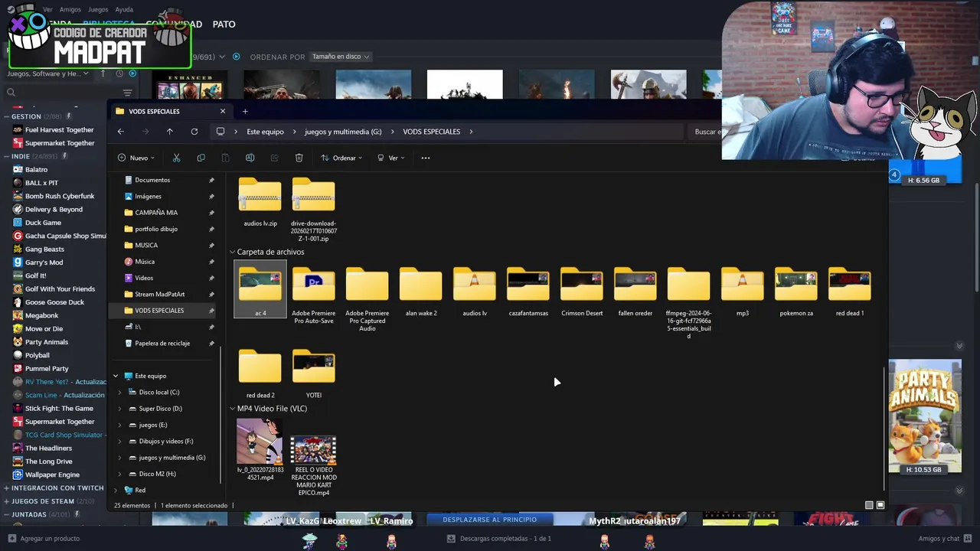This screenshot has height=551, width=980.
Task: Collapse the INDIE category in Steam
Action: coord(6,156)
